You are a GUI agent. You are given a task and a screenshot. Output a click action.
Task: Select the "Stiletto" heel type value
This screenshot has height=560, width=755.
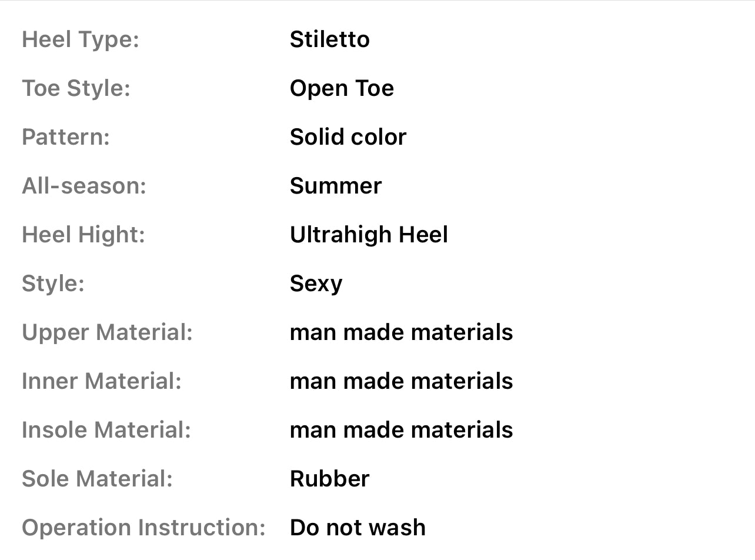click(329, 40)
